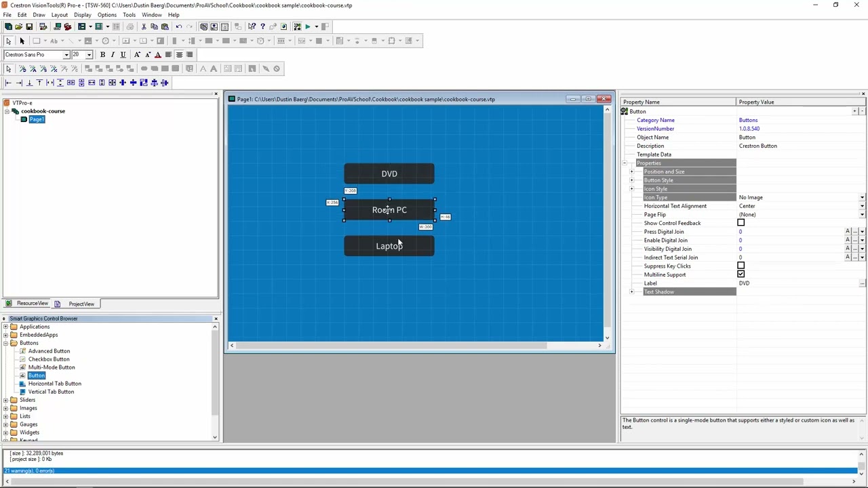This screenshot has width=868, height=488.
Task: Click the Multi-Mode Button control icon
Action: pyautogui.click(x=22, y=367)
